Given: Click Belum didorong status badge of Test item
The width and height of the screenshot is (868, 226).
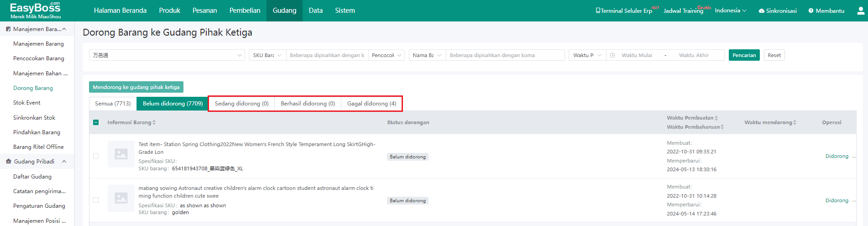Looking at the screenshot, I should click(408, 157).
